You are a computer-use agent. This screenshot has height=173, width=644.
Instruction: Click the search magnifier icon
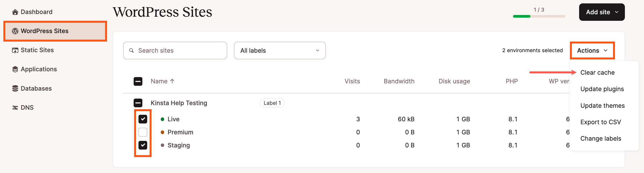pyautogui.click(x=132, y=50)
